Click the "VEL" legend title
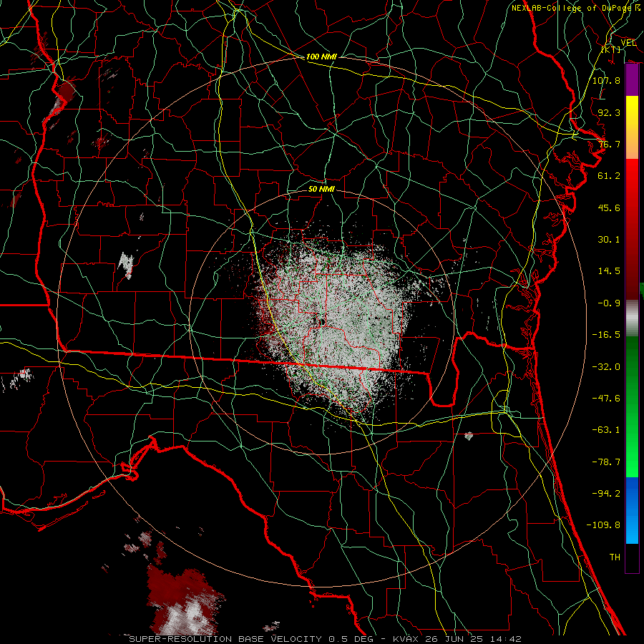Image resolution: width=644 pixels, height=644 pixels. [628, 43]
